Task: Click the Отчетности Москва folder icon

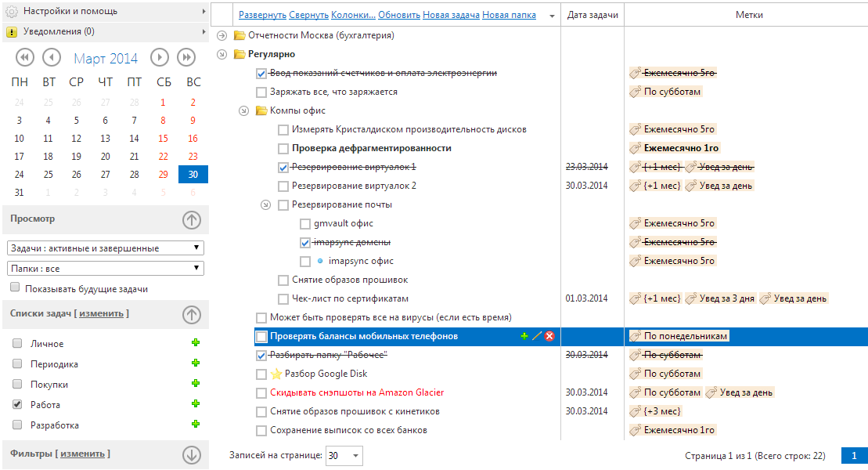Action: [x=240, y=35]
